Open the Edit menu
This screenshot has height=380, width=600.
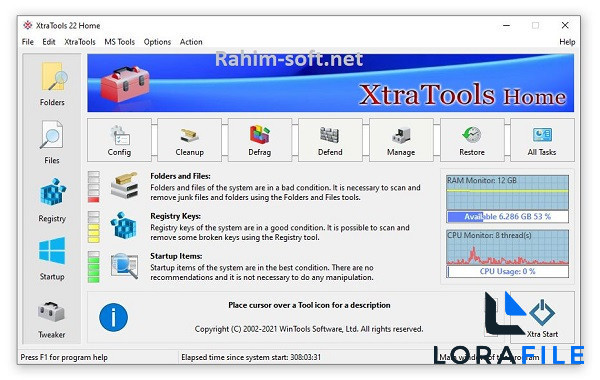[x=49, y=42]
